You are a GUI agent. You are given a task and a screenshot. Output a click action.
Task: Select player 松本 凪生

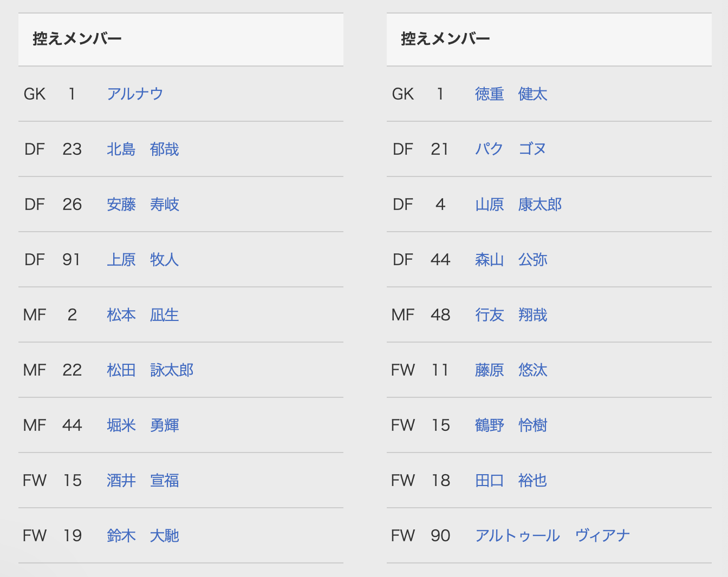point(143,315)
